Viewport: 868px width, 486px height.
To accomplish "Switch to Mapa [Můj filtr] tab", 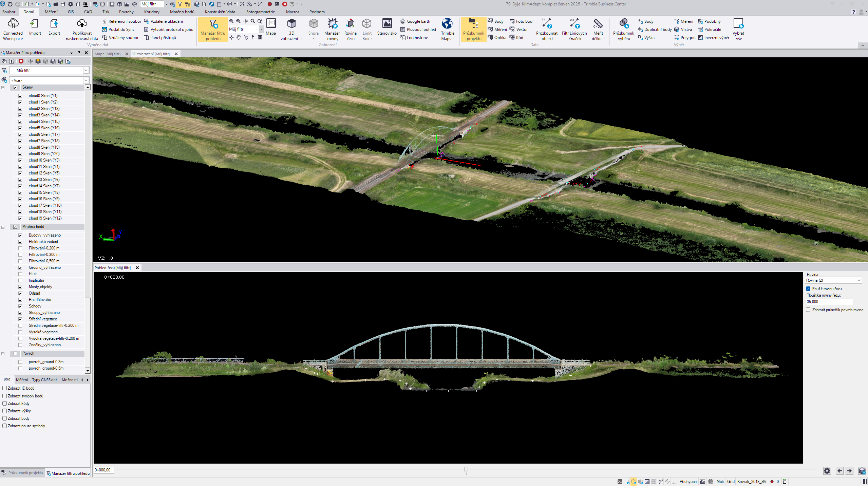I will (x=108, y=54).
